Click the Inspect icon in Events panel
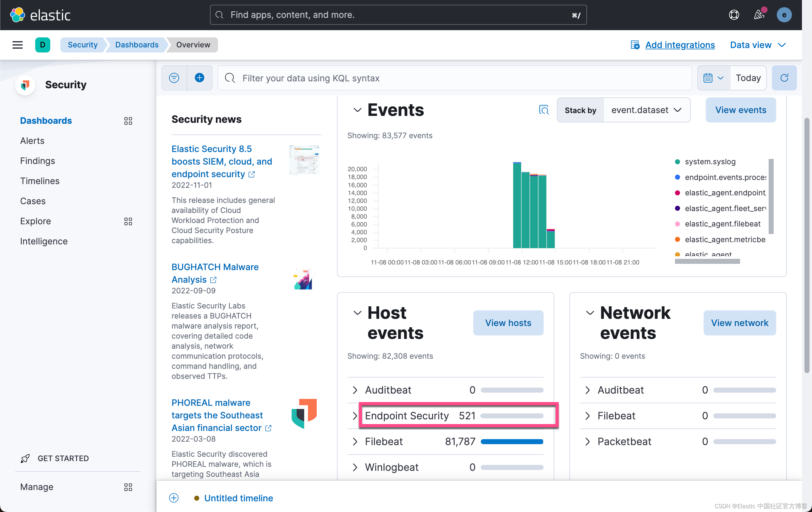The height and width of the screenshot is (512, 812). point(544,110)
